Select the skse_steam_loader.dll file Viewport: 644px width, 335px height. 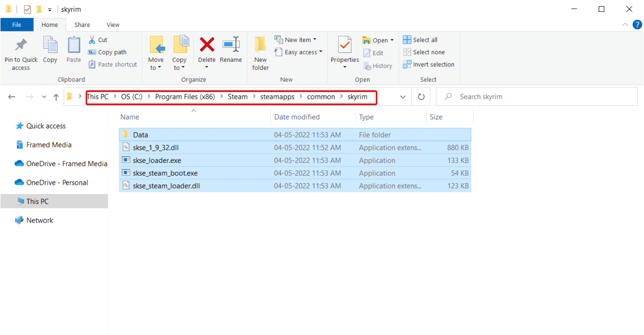pyautogui.click(x=295, y=186)
